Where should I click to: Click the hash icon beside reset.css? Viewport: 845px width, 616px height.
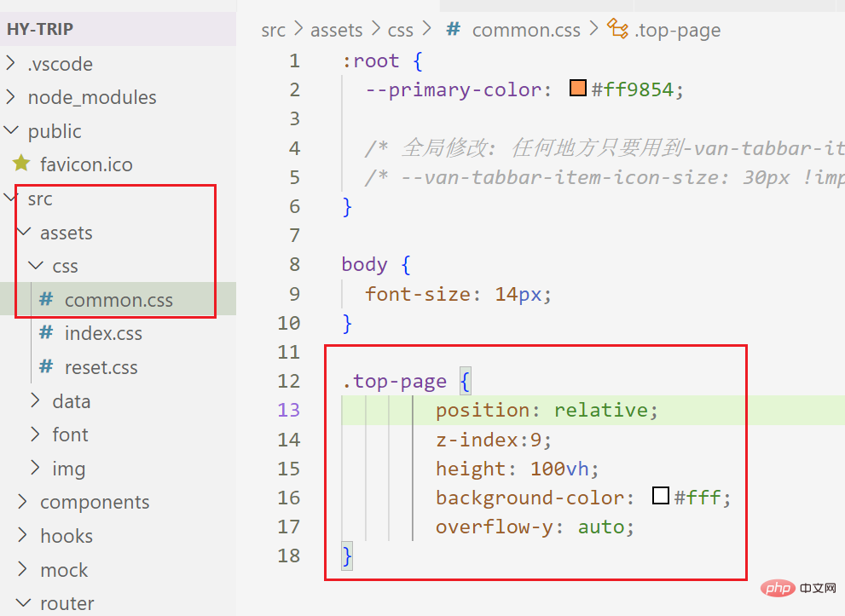[46, 366]
